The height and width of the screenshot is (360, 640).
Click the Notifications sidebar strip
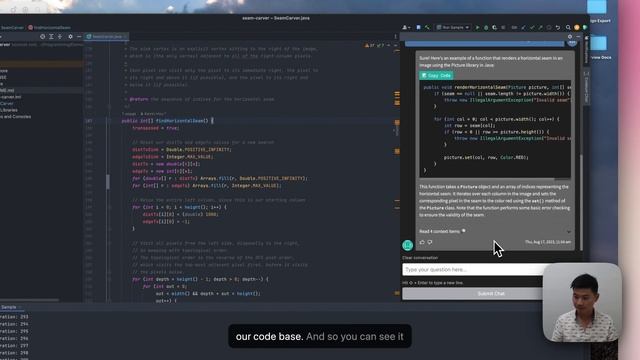coord(587,49)
